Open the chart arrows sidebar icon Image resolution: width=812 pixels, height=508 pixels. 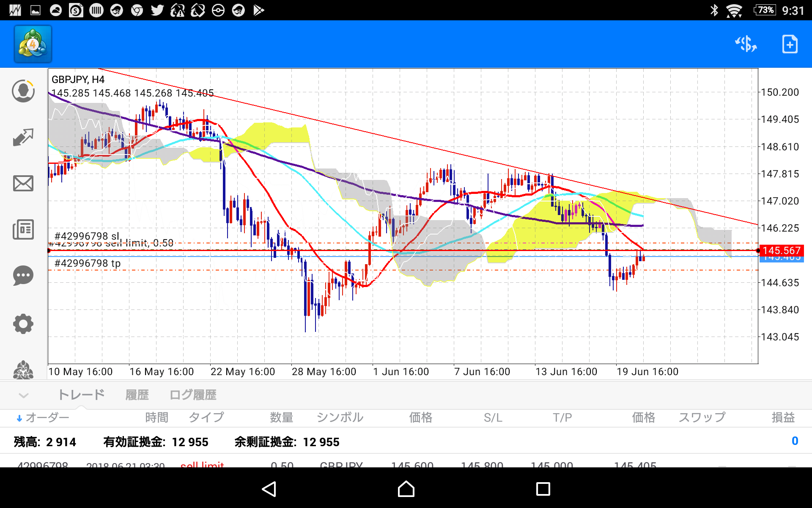(x=23, y=137)
